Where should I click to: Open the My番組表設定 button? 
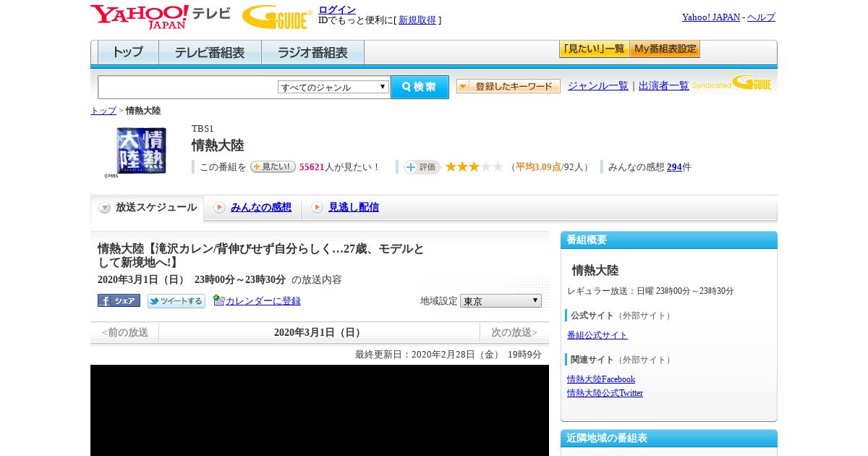click(x=665, y=49)
